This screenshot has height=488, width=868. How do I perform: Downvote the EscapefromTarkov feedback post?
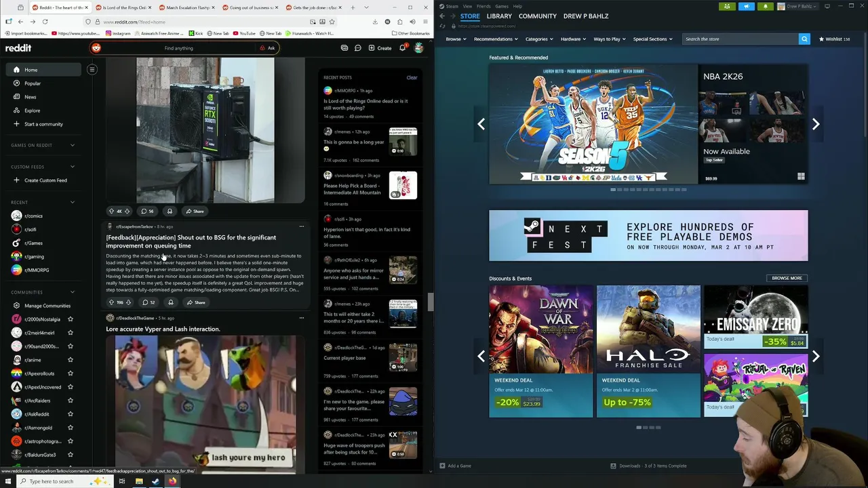point(128,302)
